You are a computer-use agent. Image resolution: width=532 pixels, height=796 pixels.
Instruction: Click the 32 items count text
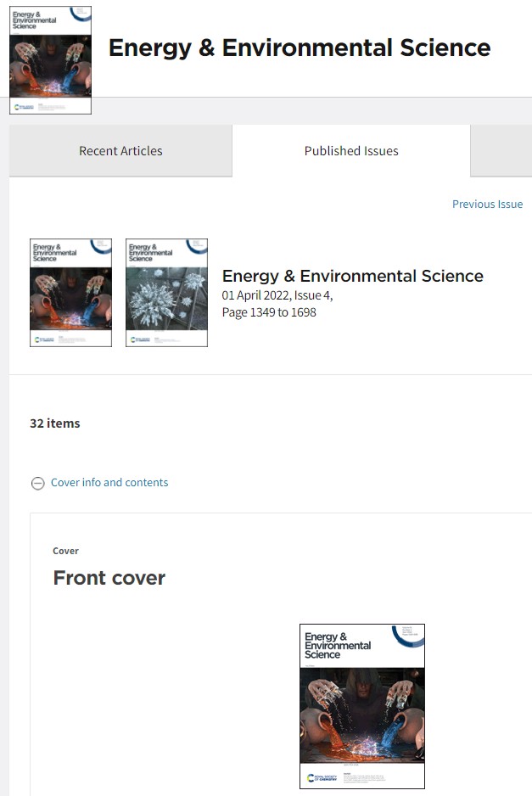pyautogui.click(x=54, y=423)
